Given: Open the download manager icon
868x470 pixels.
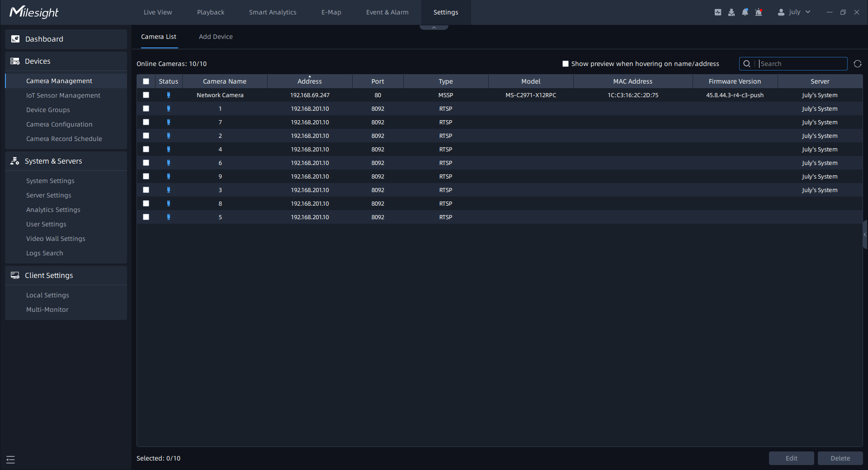Looking at the screenshot, I should pyautogui.click(x=731, y=12).
